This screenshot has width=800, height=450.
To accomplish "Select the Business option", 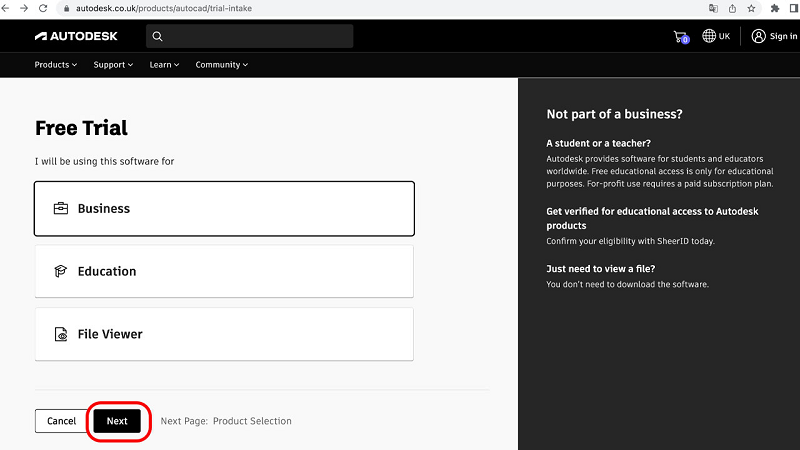I will [x=224, y=209].
